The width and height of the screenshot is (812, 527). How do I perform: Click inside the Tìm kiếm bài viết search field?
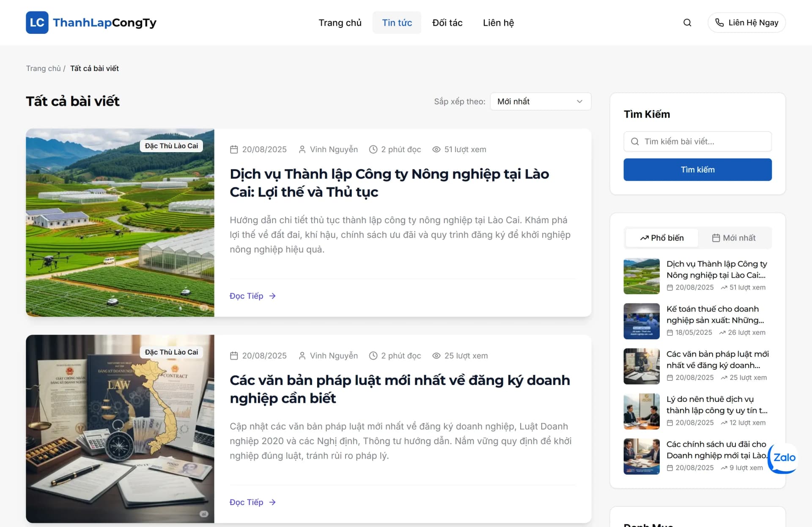697,142
